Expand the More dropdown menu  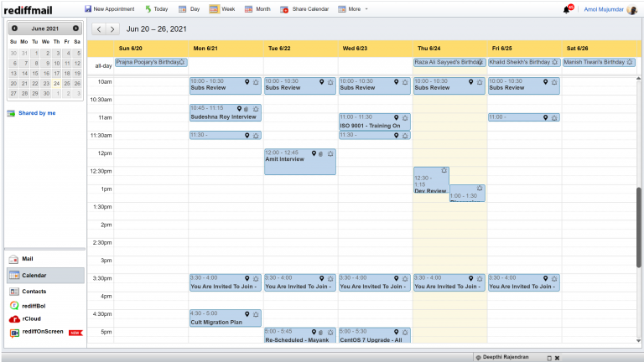point(353,9)
